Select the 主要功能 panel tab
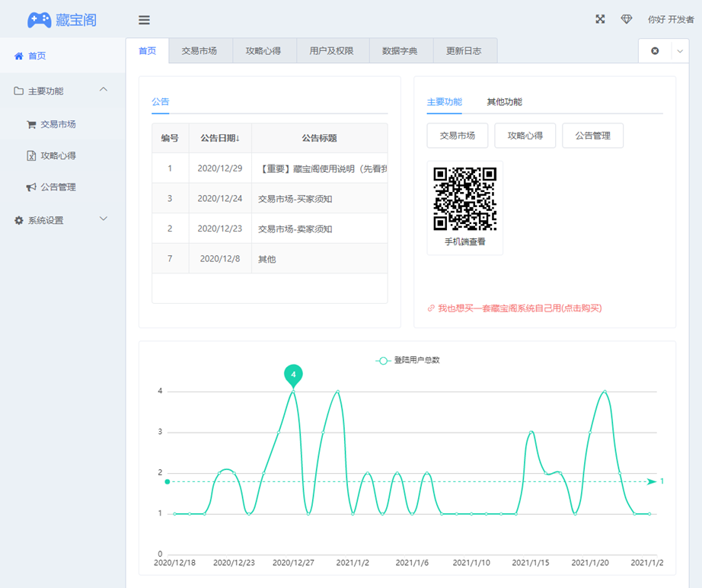 click(444, 102)
